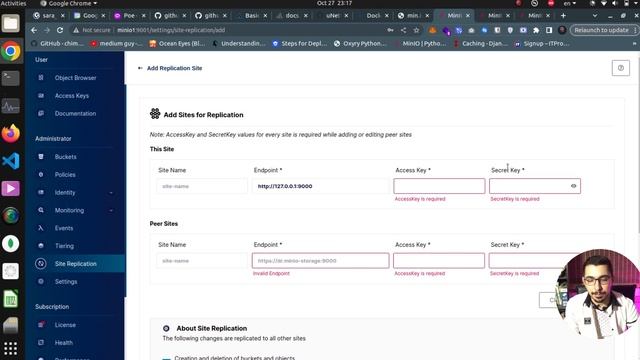Click Settings gear icon in sidebar
The image size is (640, 360).
tap(41, 282)
